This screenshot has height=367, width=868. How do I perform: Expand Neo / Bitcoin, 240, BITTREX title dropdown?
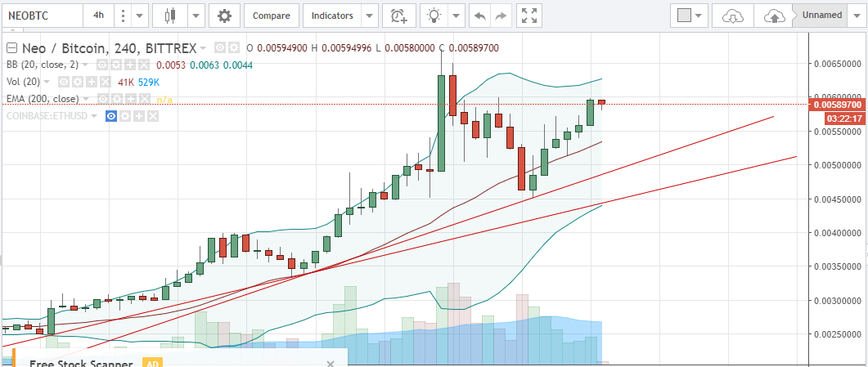pos(203,48)
